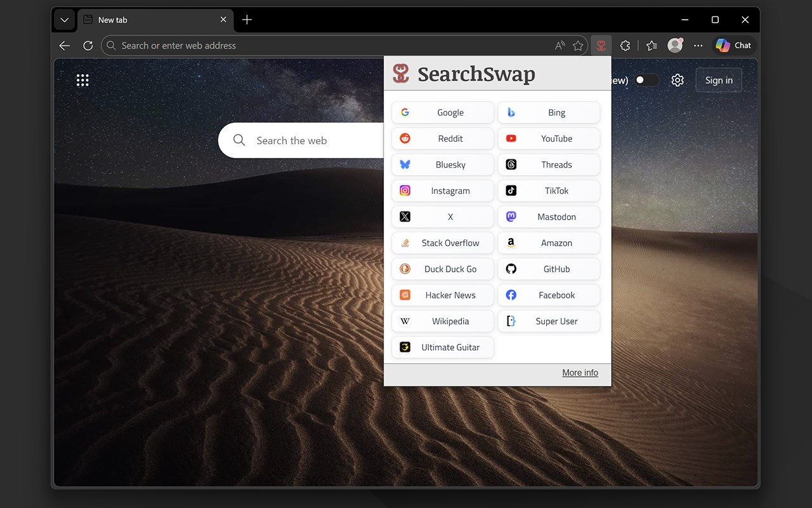Open the Favorites list icon

point(652,46)
